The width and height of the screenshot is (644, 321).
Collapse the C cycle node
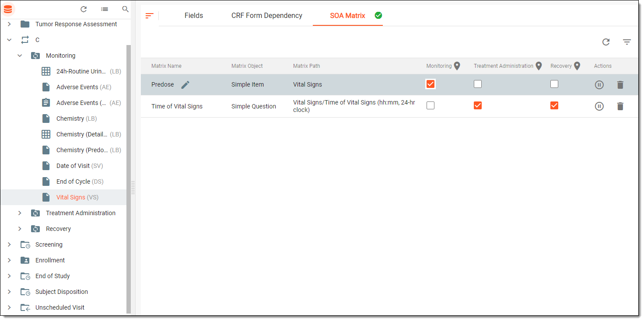[x=9, y=40]
